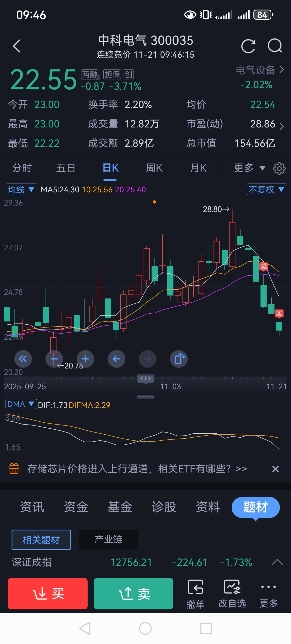Switch to 周K chart tab

(x=154, y=168)
